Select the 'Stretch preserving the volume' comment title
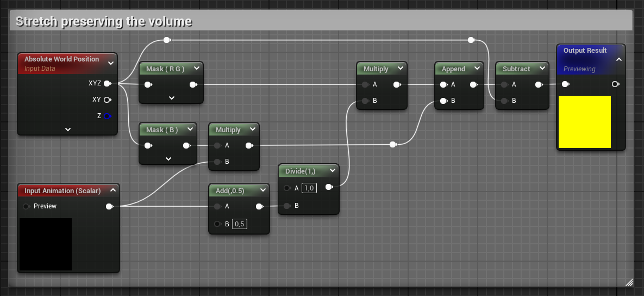The image size is (644, 296). (x=103, y=21)
